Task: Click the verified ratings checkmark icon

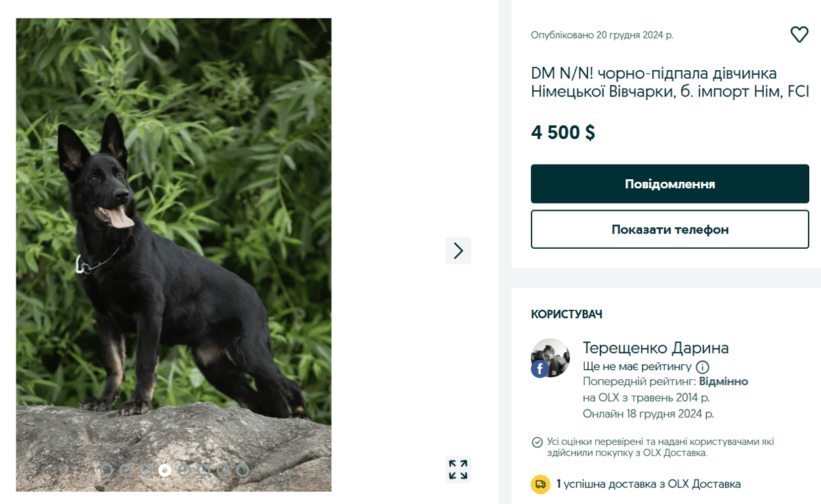Action: 537,442
